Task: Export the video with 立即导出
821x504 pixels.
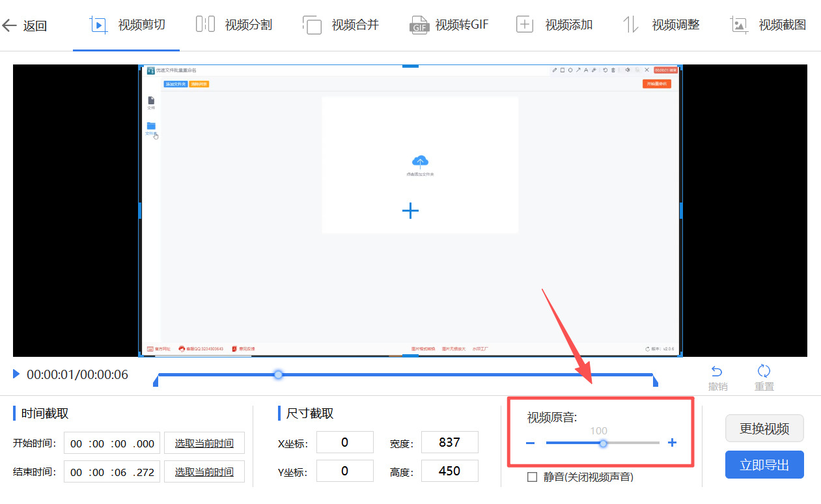Action: point(764,465)
